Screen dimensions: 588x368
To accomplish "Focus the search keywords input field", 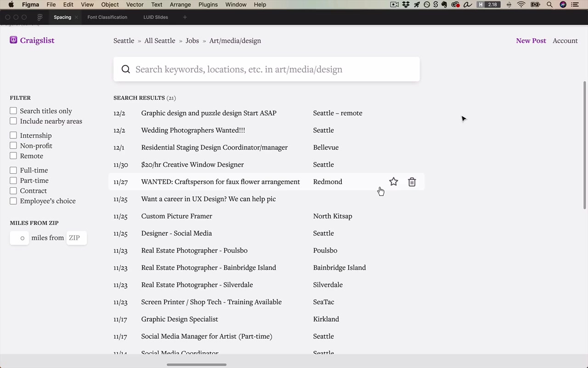I will pyautogui.click(x=266, y=69).
